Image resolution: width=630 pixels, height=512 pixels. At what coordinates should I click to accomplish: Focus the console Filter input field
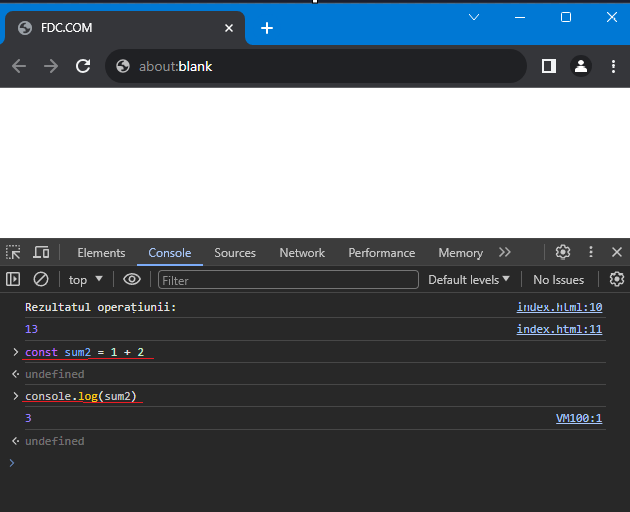288,280
